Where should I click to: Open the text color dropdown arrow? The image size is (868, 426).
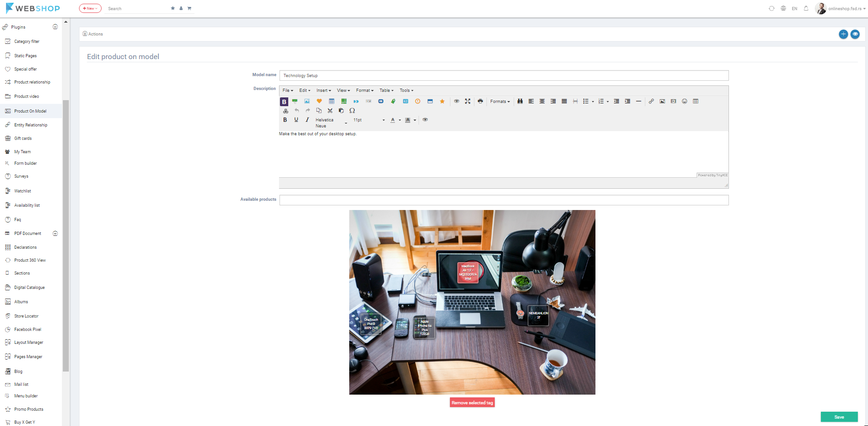click(400, 120)
